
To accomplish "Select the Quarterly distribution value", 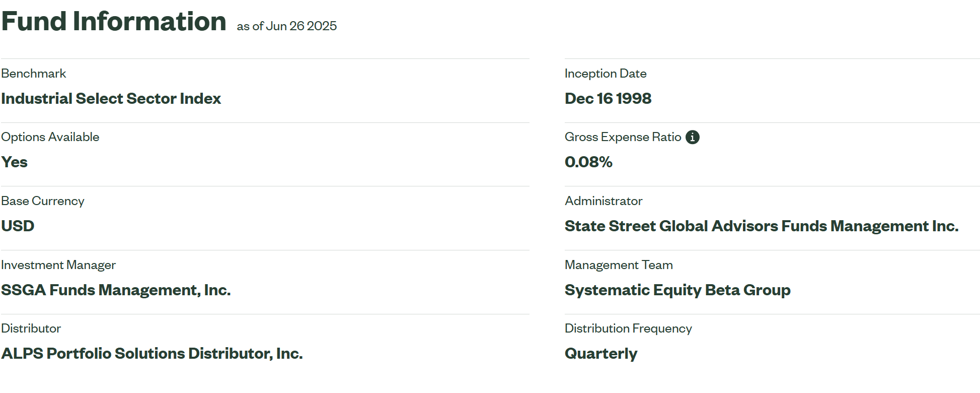I will (x=601, y=353).
